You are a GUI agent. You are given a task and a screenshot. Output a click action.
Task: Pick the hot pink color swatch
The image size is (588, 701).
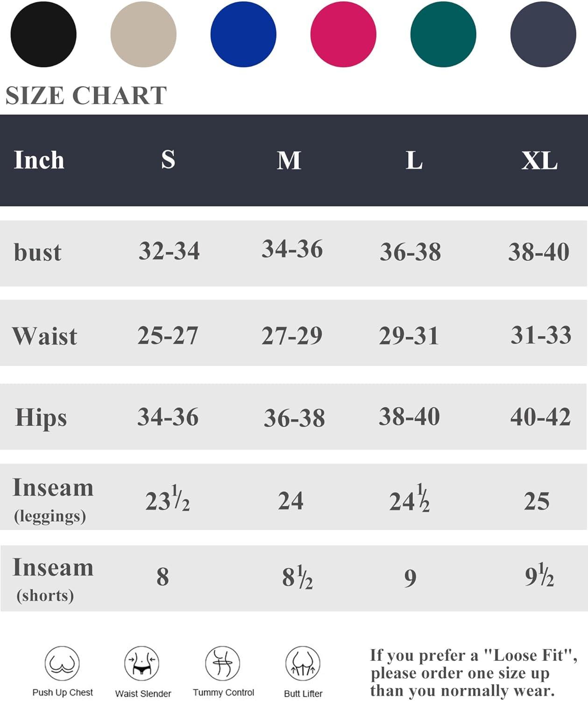(343, 34)
